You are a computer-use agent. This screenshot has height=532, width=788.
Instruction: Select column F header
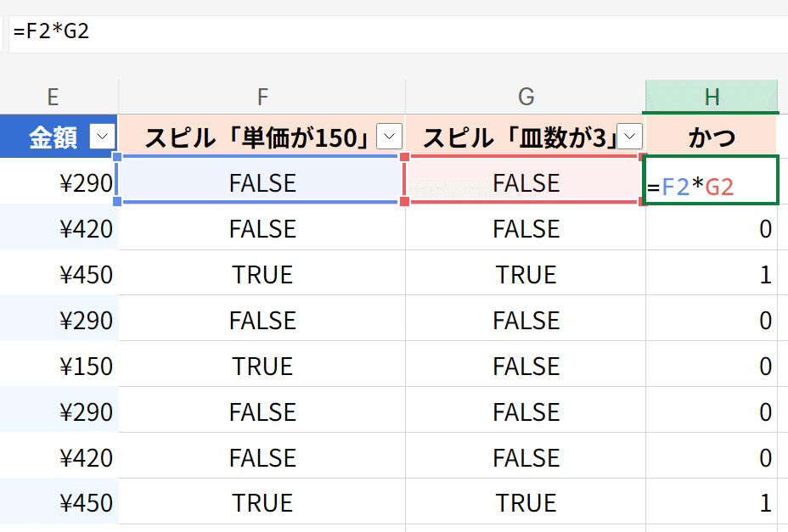(262, 97)
